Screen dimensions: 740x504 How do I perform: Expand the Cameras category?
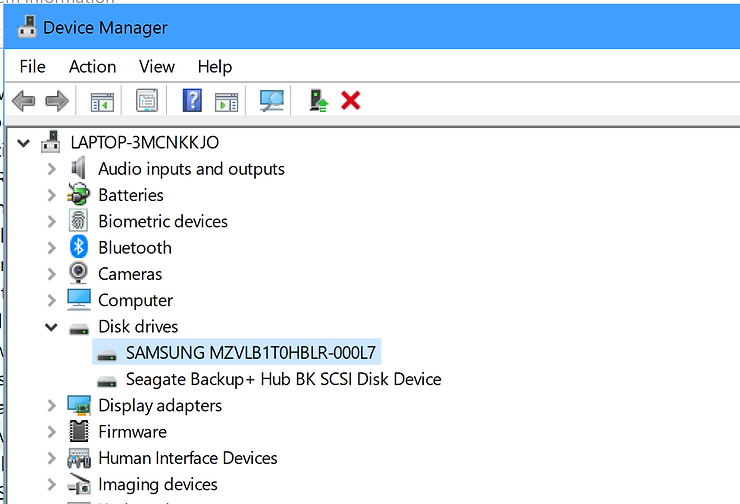[51, 274]
